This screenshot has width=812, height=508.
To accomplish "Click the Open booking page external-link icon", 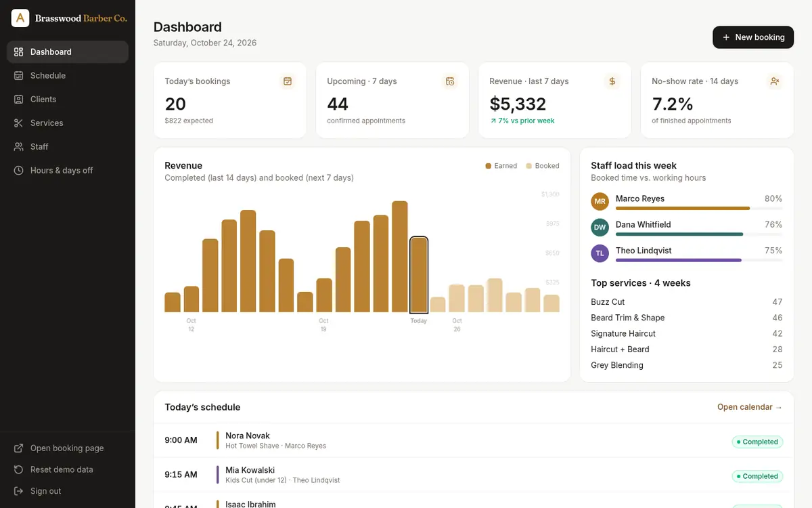I will coord(19,448).
